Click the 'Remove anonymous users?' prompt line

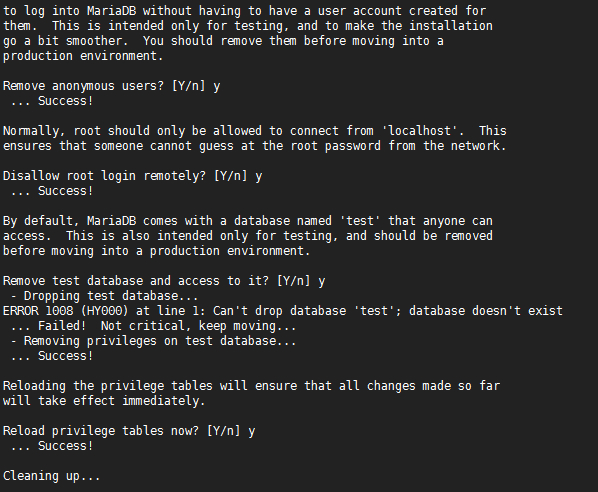tap(111, 86)
